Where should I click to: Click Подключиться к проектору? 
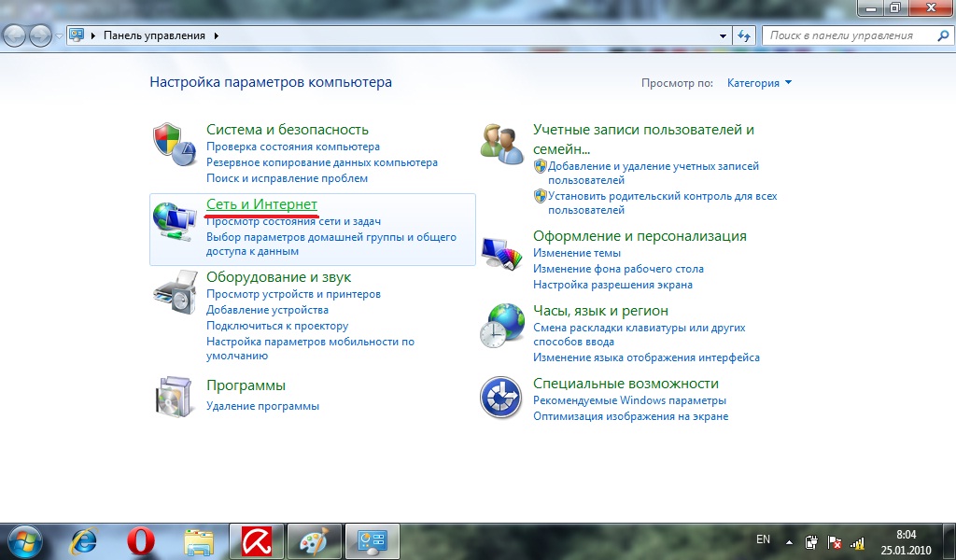277,326
